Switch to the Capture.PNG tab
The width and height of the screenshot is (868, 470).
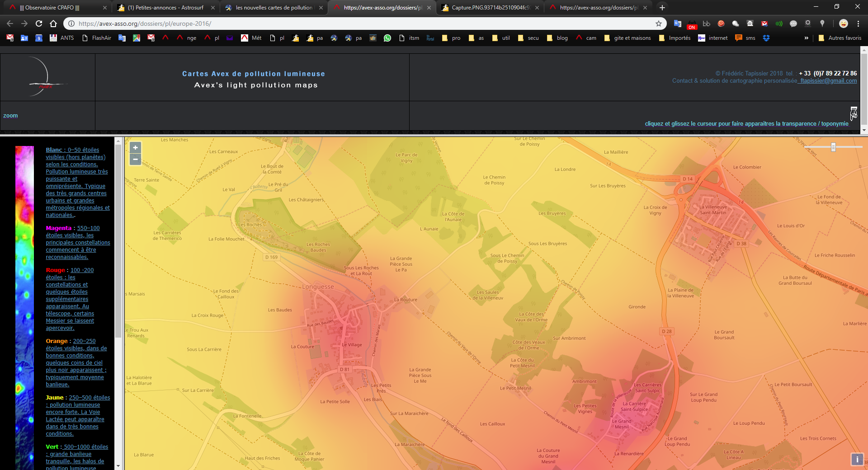490,8
